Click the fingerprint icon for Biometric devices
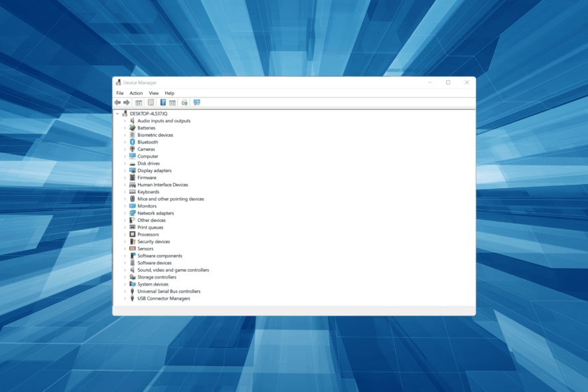Screen dimensions: 588x392 pyautogui.click(x=132, y=135)
